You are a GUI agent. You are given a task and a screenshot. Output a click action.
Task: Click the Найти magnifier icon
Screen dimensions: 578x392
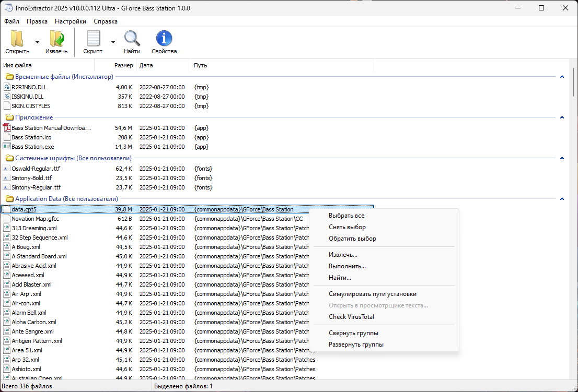coord(132,39)
